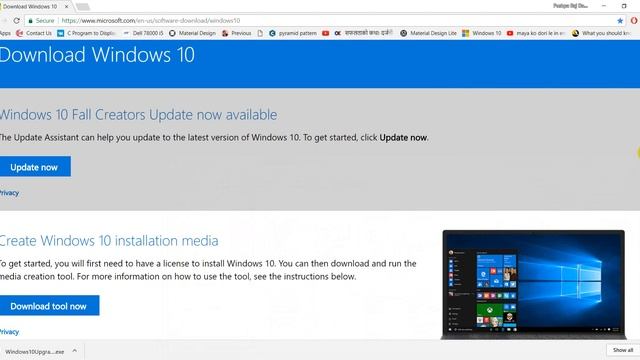Open the YouTube bookmark before the OK icon
This screenshot has height=360, width=640.
[325, 33]
